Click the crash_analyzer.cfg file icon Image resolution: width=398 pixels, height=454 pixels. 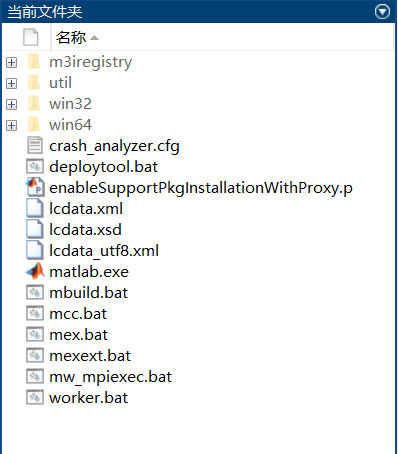35,146
